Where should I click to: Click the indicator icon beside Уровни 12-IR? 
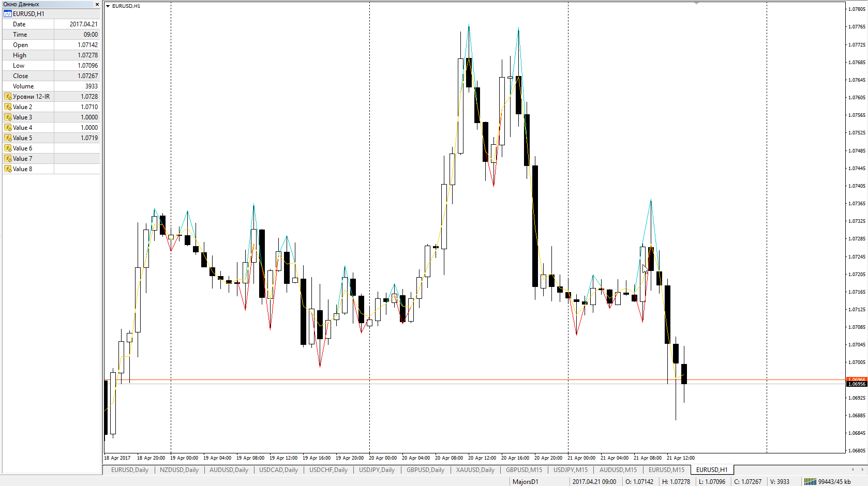point(8,97)
